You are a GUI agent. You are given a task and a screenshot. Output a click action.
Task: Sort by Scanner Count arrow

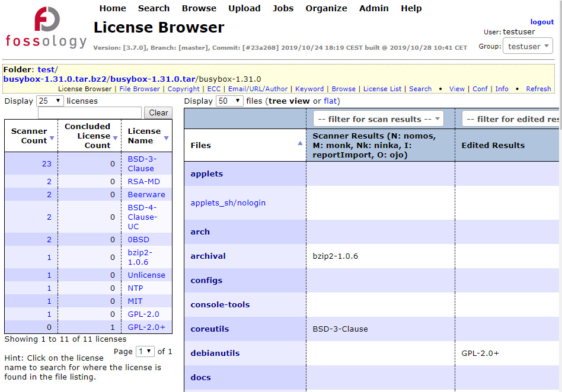pyautogui.click(x=52, y=138)
